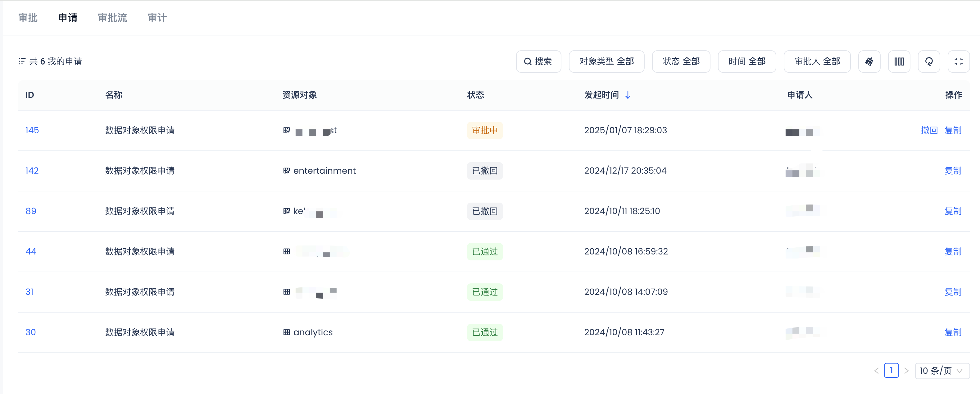Open the 状态 全部 filter dropdown

tap(681, 61)
